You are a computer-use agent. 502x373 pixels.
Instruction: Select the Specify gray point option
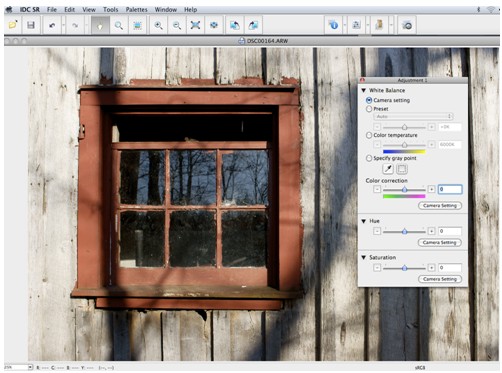(x=369, y=158)
